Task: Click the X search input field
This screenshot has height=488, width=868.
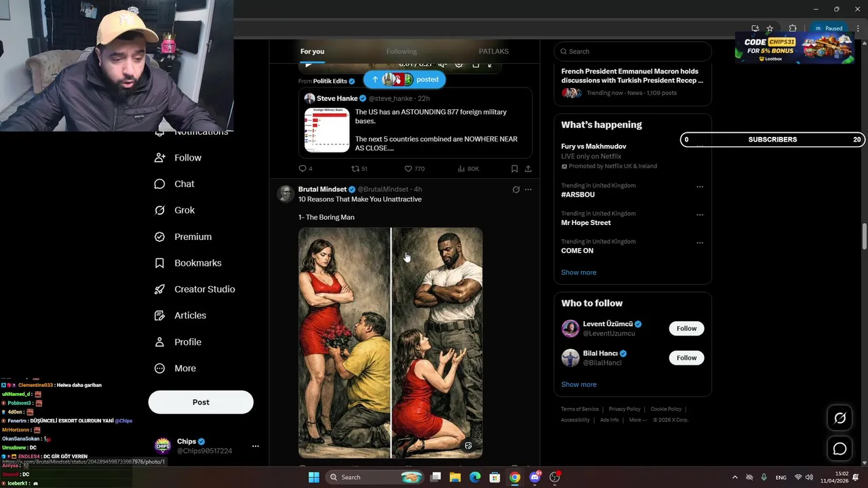Action: pos(633,52)
